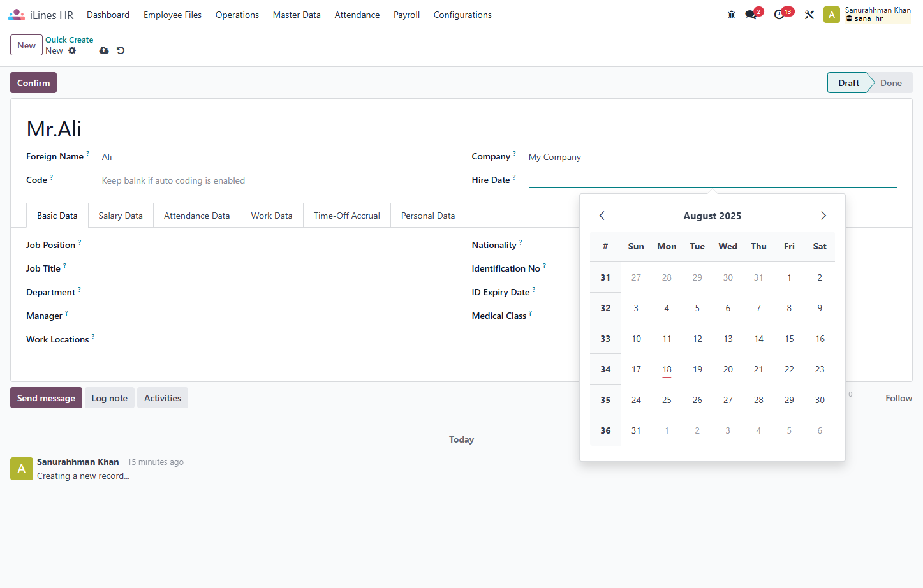The height and width of the screenshot is (588, 923).
Task: Open the Quick Create breadcrumb link
Action: (69, 40)
